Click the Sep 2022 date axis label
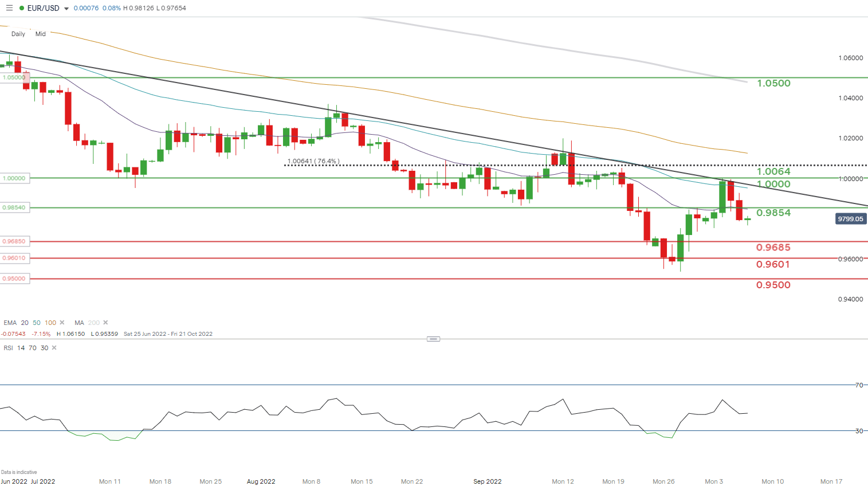 point(488,481)
